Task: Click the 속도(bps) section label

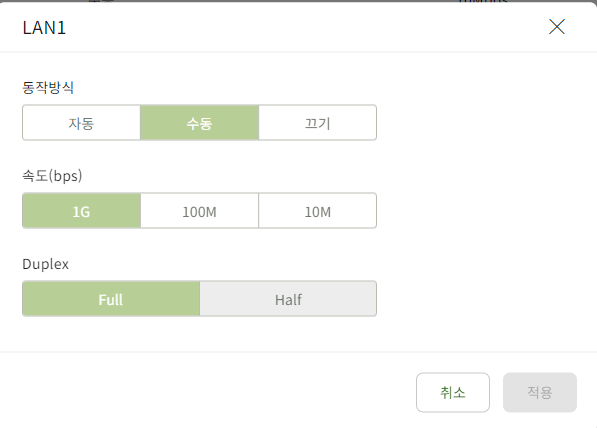Action: pyautogui.click(x=52, y=176)
